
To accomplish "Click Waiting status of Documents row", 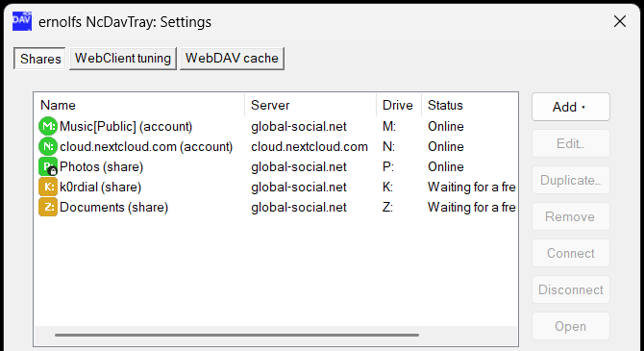I will tap(472, 207).
